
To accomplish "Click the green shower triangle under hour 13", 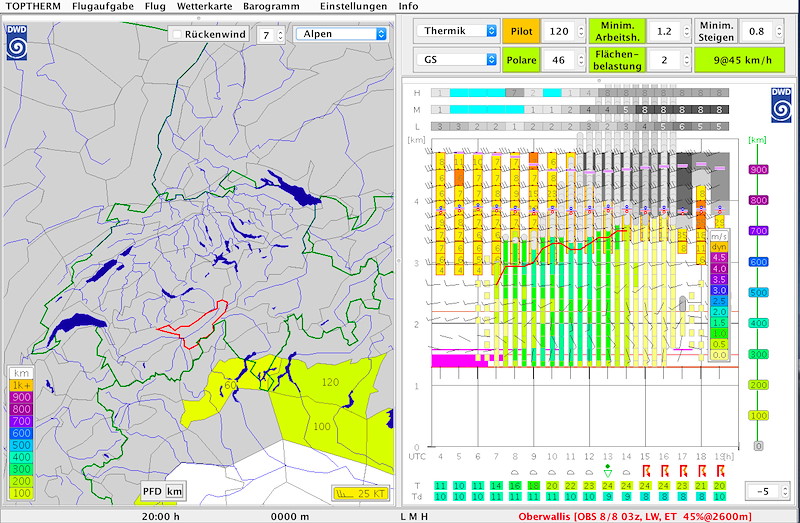I will coord(607,471).
